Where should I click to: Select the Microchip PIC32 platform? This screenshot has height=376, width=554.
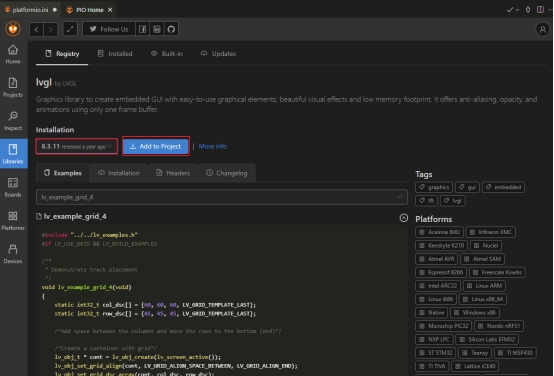coord(444,326)
